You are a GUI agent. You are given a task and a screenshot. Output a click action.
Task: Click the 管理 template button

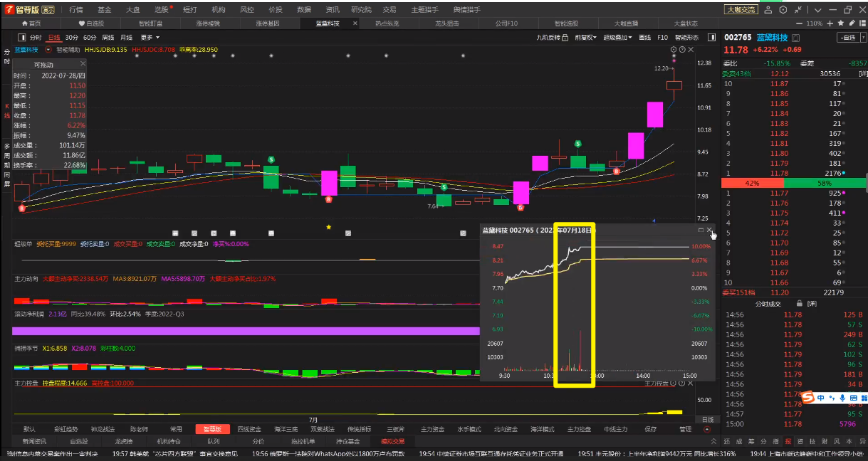(x=685, y=429)
